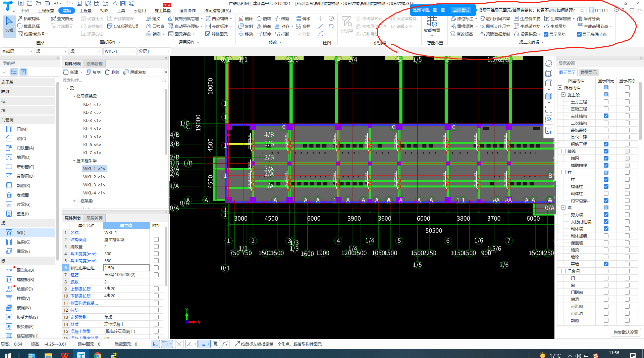Switch to 图层管理 tab in properties

click(x=95, y=218)
